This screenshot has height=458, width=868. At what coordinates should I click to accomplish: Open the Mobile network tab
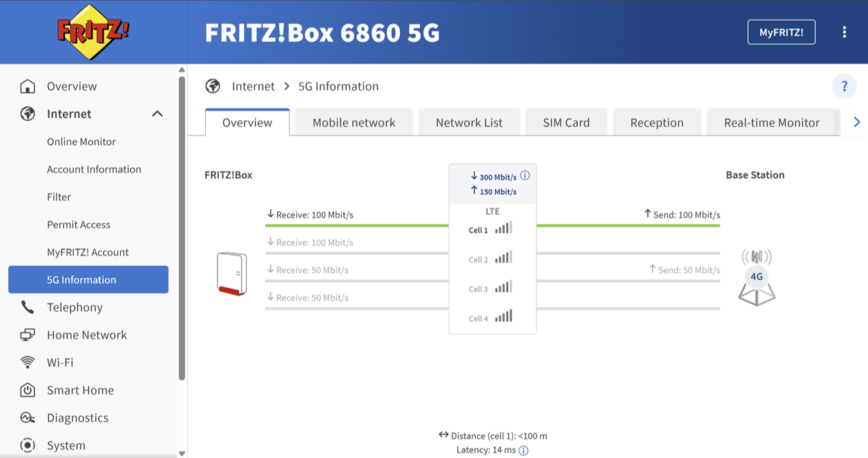point(354,122)
